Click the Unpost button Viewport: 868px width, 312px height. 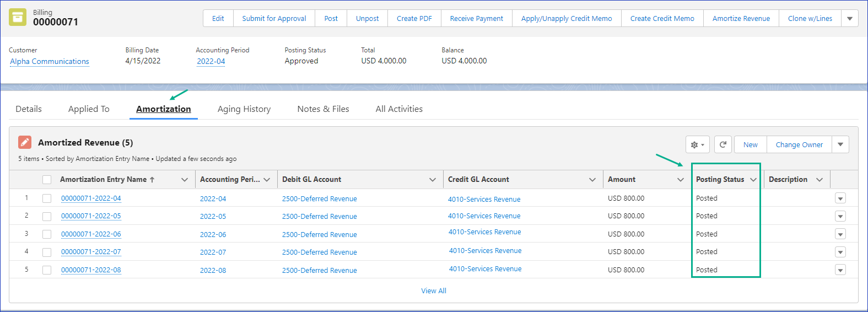pyautogui.click(x=367, y=18)
